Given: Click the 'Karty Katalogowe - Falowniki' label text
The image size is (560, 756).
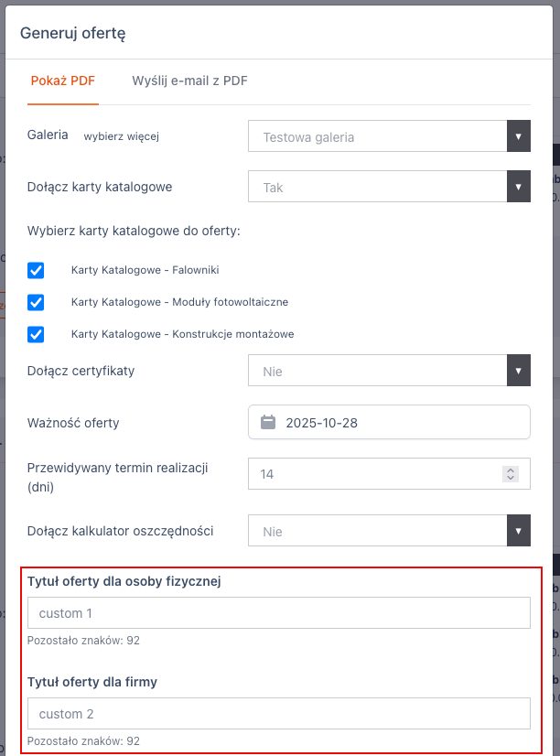Looking at the screenshot, I should 145,270.
